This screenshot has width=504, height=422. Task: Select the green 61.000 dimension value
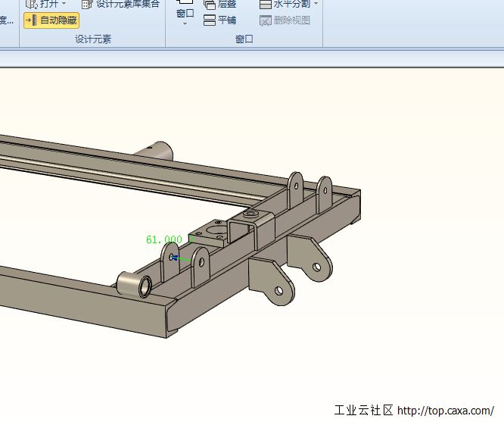pyautogui.click(x=164, y=239)
